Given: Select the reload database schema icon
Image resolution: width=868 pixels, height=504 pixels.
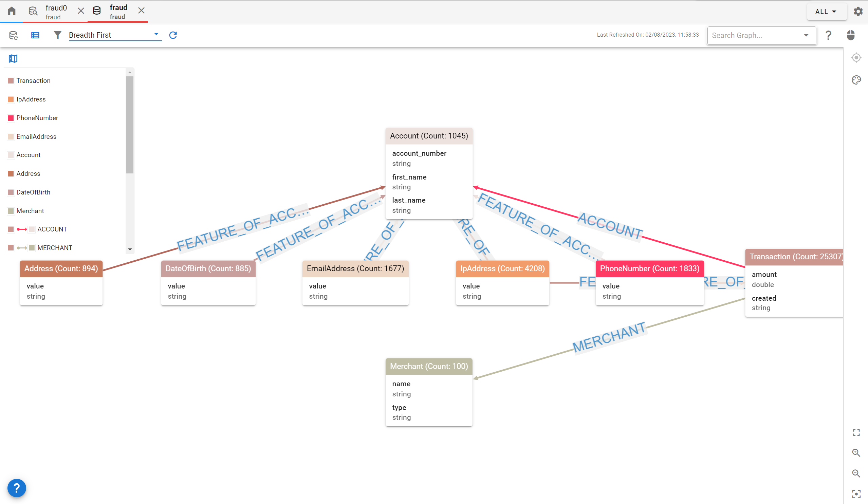Looking at the screenshot, I should point(13,35).
